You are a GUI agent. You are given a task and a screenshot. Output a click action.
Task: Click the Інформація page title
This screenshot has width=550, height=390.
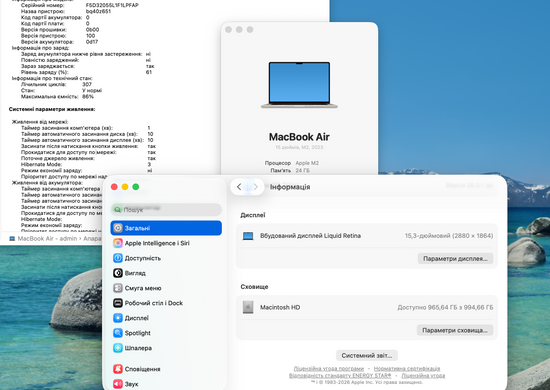point(290,187)
